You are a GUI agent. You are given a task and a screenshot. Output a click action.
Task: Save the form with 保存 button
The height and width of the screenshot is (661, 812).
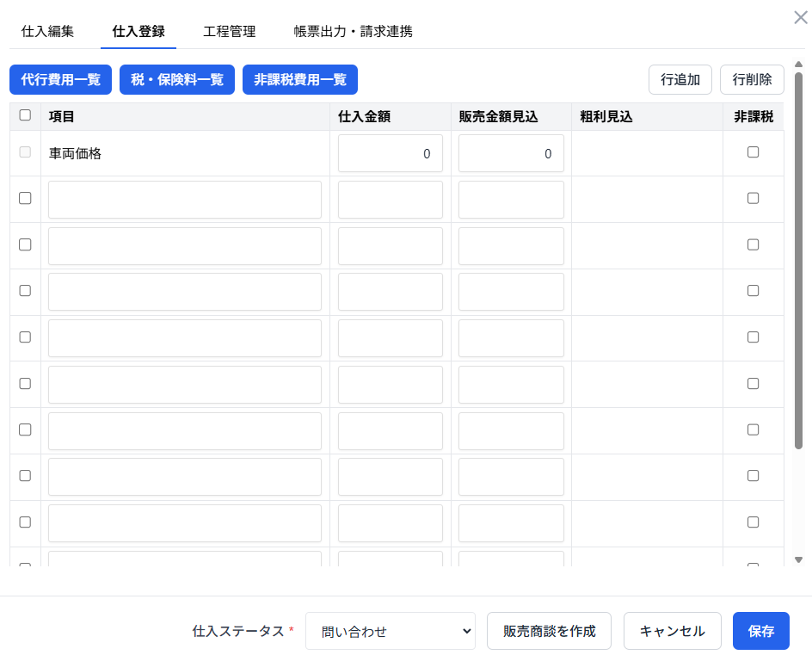click(x=760, y=631)
